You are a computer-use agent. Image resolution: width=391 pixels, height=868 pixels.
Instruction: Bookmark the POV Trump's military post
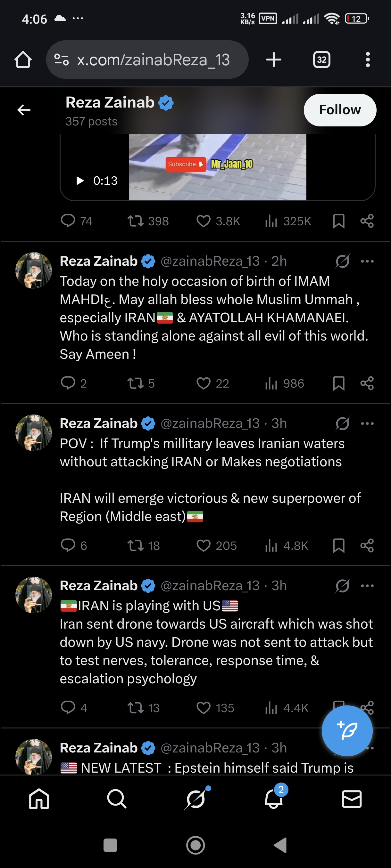coord(338,545)
